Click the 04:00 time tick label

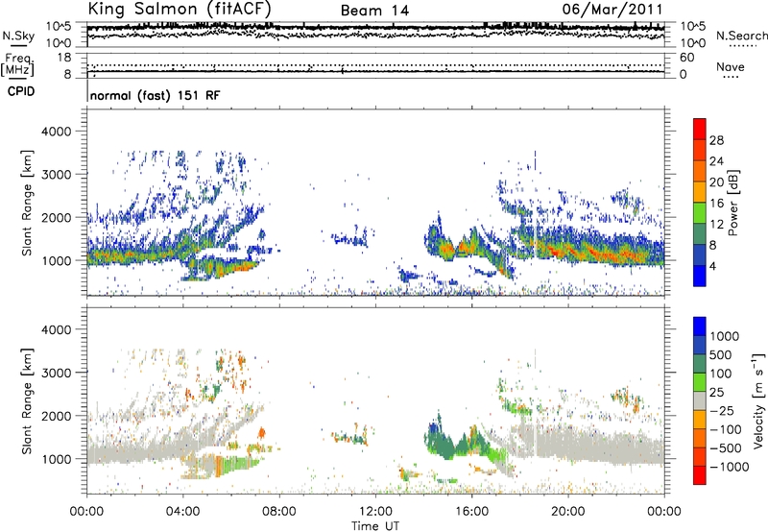click(x=182, y=512)
